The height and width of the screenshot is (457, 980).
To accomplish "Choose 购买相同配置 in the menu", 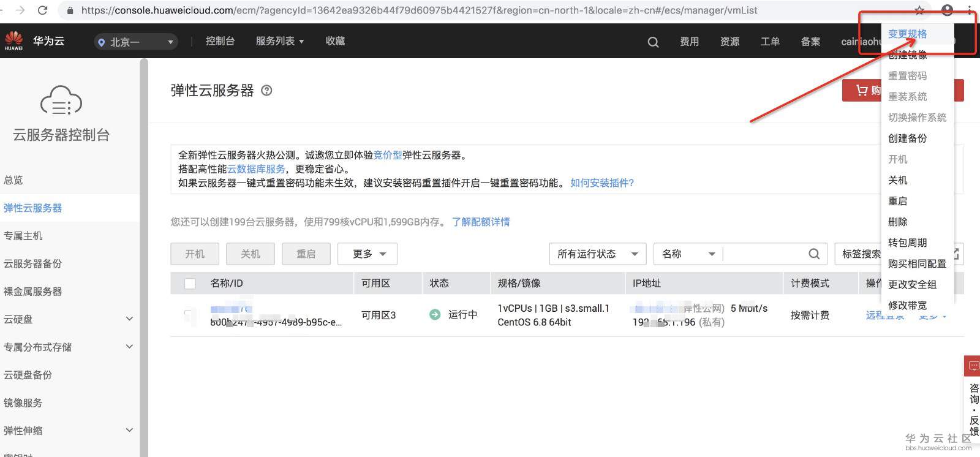I will tap(917, 263).
